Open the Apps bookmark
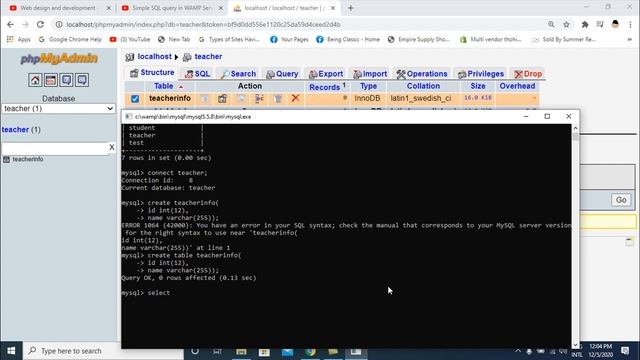Screen dimensions: 640x360 click(19, 40)
